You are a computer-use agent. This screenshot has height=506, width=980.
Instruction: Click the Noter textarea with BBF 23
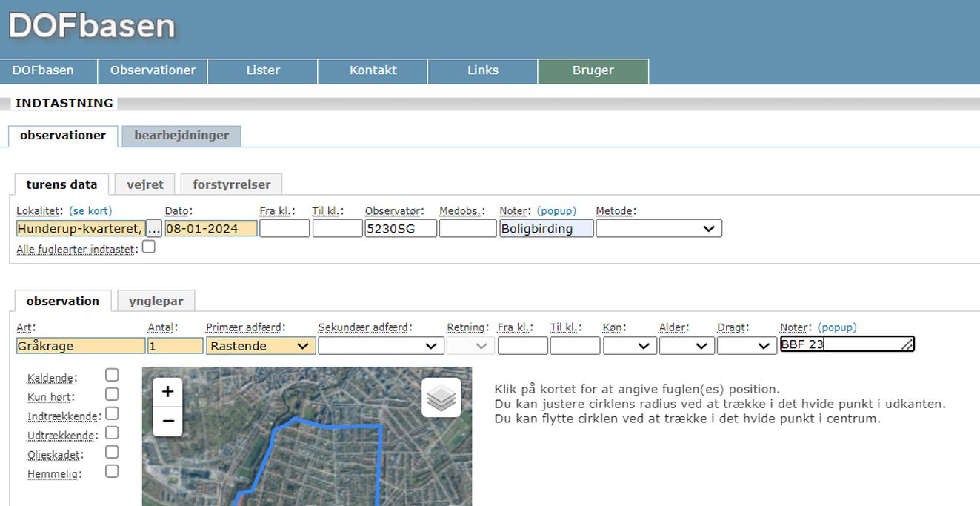[x=847, y=344]
